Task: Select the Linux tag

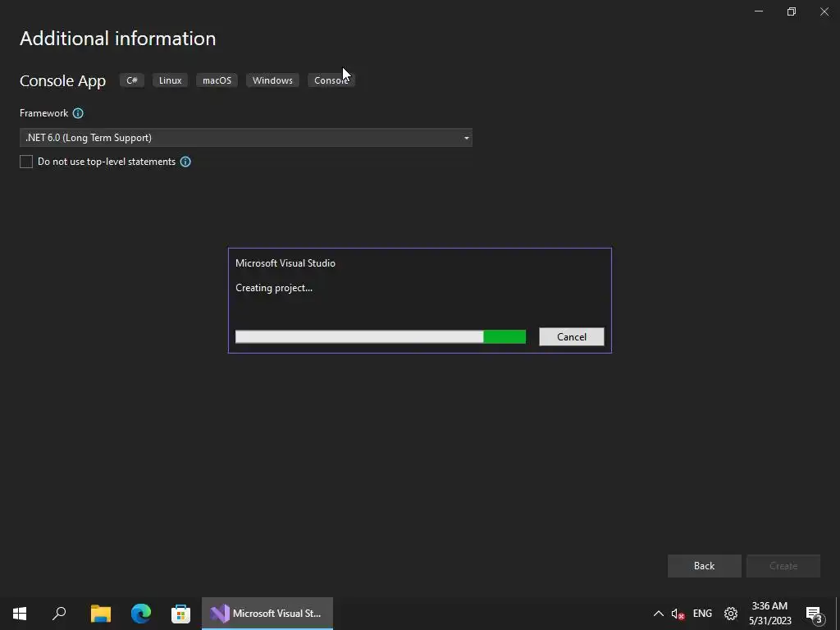Action: (171, 80)
